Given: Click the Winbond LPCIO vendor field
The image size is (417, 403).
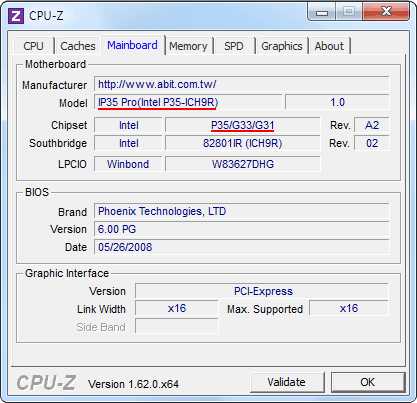Looking at the screenshot, I should tap(128, 164).
